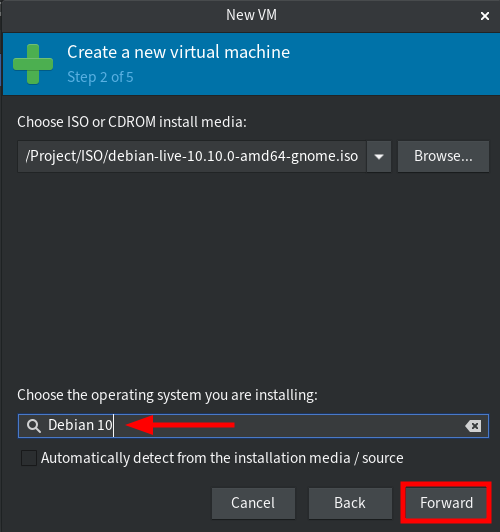Click the magnifier icon in OS search

34,425
